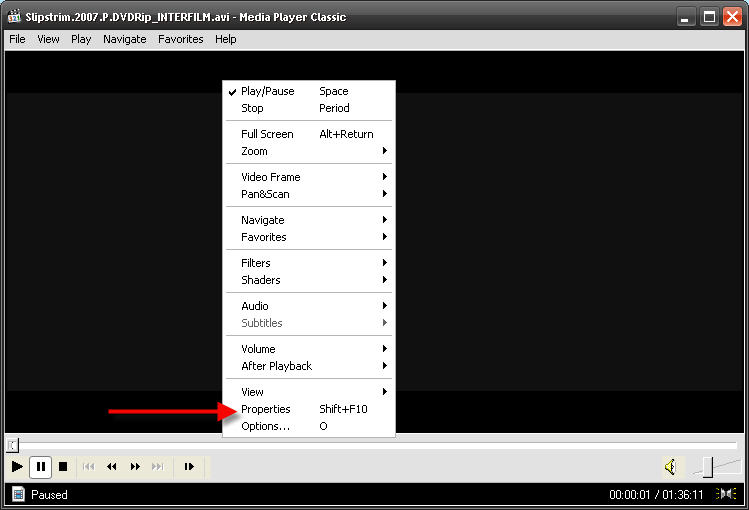Viewport: 749px width, 510px height.
Task: Expand the Filters submenu
Action: coord(309,263)
